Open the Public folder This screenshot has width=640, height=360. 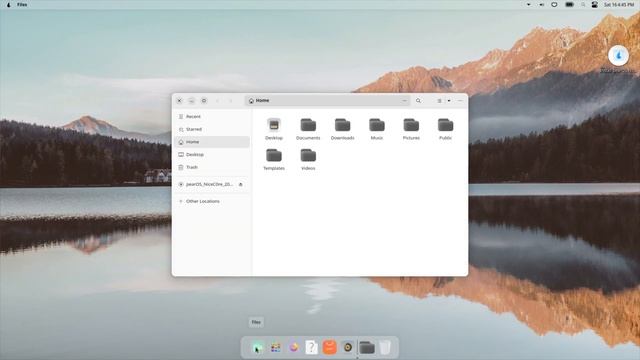point(445,129)
